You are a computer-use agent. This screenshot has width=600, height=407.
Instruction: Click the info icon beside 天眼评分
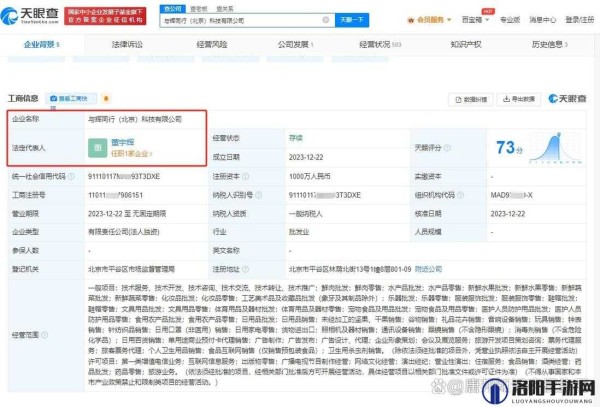[447, 148]
